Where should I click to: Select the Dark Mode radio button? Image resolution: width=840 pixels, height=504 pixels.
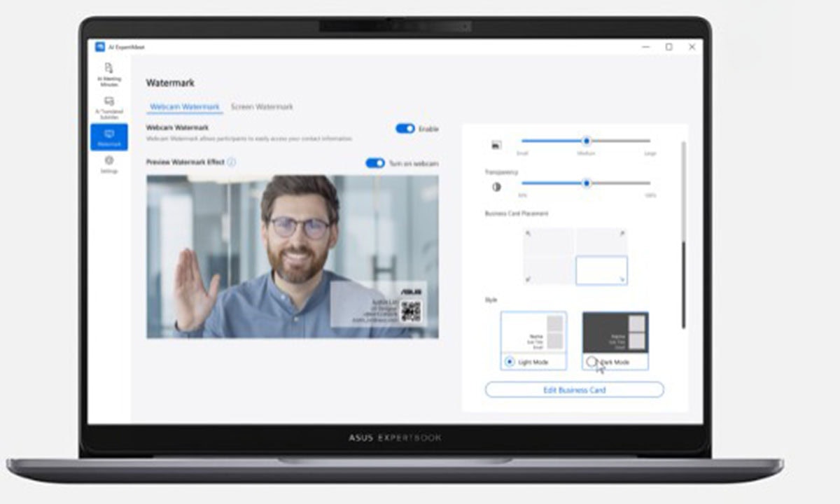(591, 362)
